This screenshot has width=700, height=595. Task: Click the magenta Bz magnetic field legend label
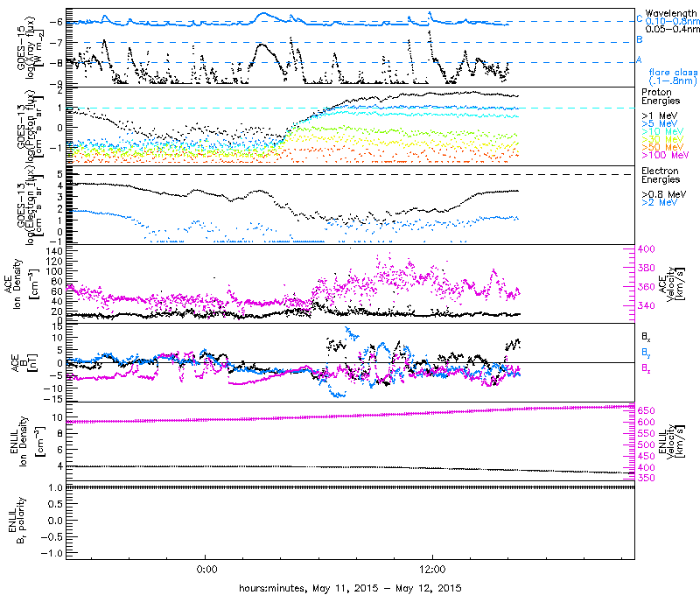646,368
